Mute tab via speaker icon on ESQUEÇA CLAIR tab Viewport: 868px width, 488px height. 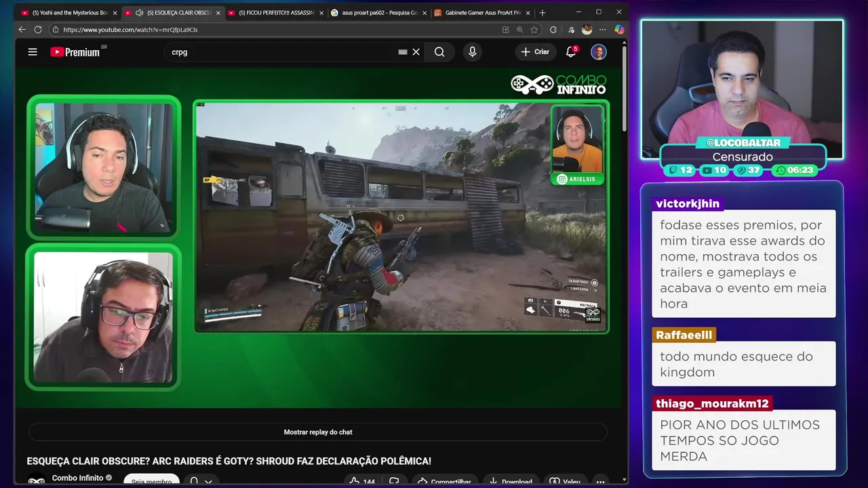(139, 13)
